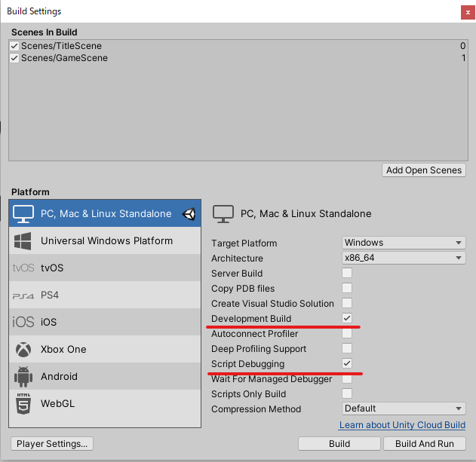Select the PS4 platform label
This screenshot has height=462, width=476.
coord(50,295)
